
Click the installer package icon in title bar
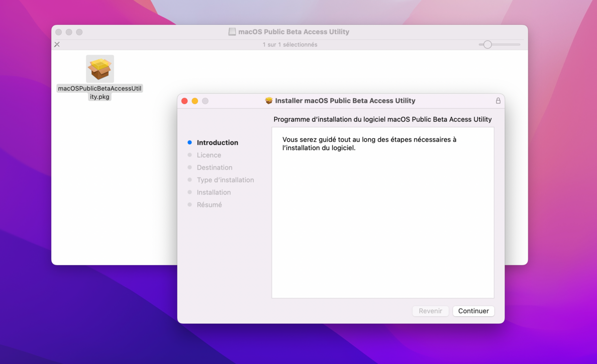(x=269, y=100)
